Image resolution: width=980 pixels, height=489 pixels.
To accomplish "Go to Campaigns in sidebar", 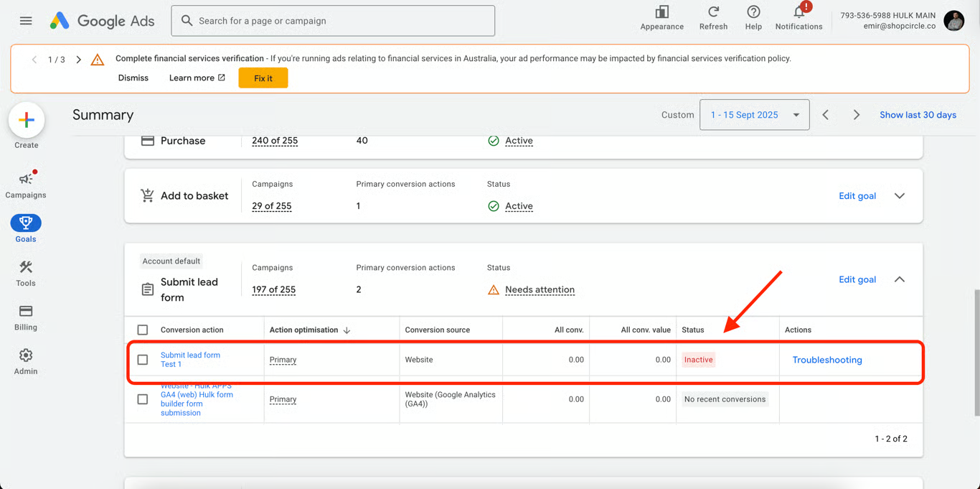I will (x=26, y=185).
